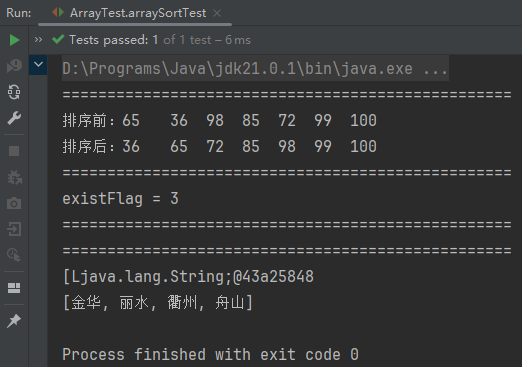Collapse test tree chevron arrow
The height and width of the screenshot is (367, 522).
tap(38, 64)
